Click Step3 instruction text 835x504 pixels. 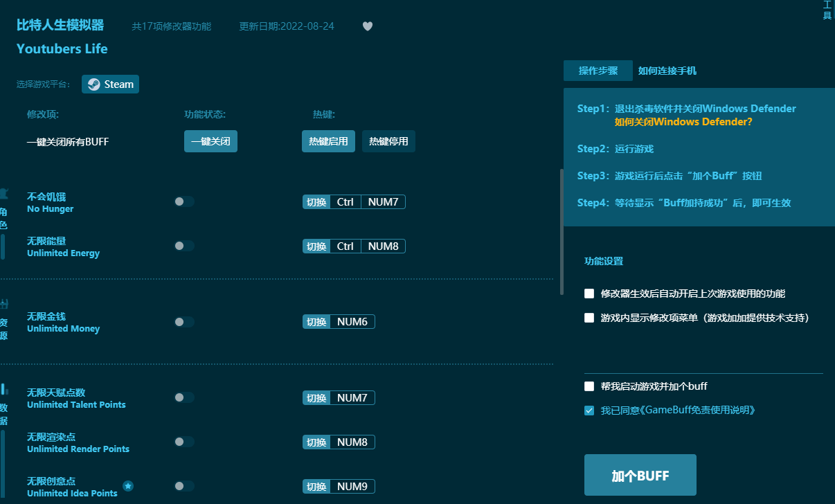670,176
